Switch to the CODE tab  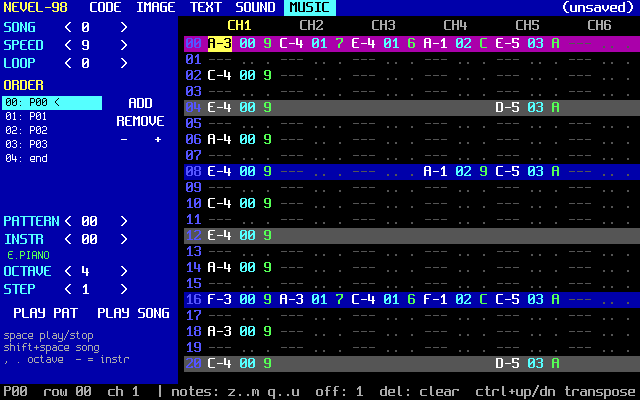(x=105, y=7)
